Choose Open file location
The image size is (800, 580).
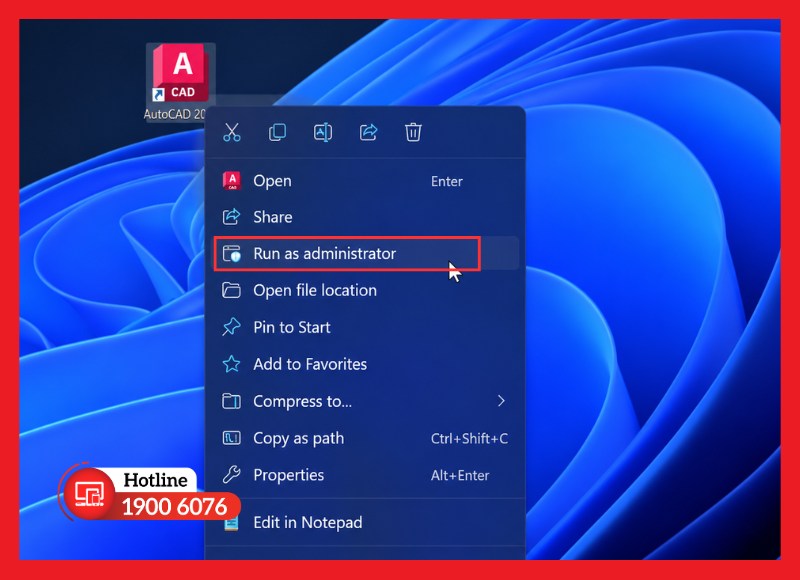click(367, 290)
